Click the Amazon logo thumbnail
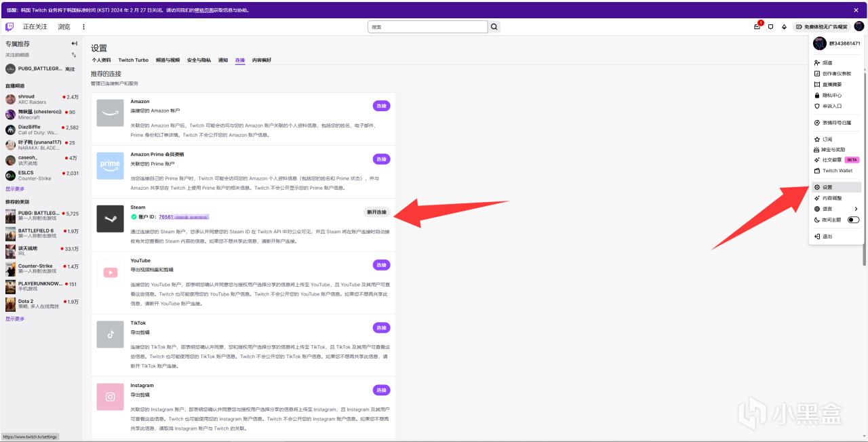868x442 pixels. tap(110, 113)
